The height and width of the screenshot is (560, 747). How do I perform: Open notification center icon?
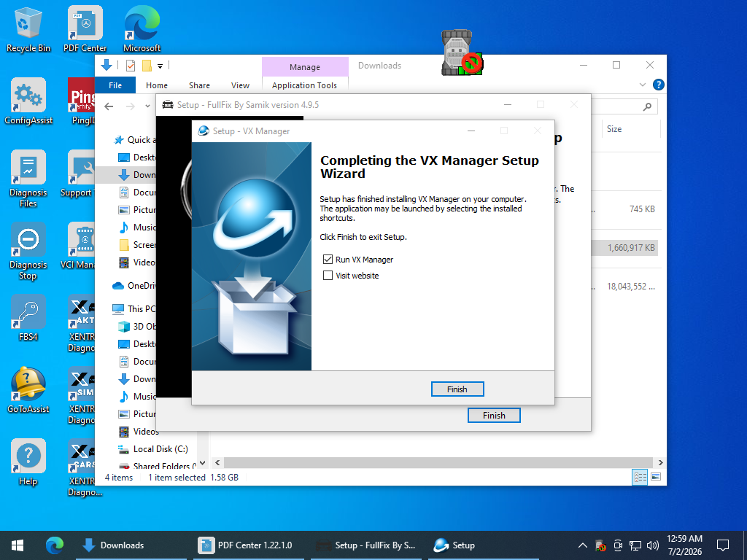click(723, 545)
